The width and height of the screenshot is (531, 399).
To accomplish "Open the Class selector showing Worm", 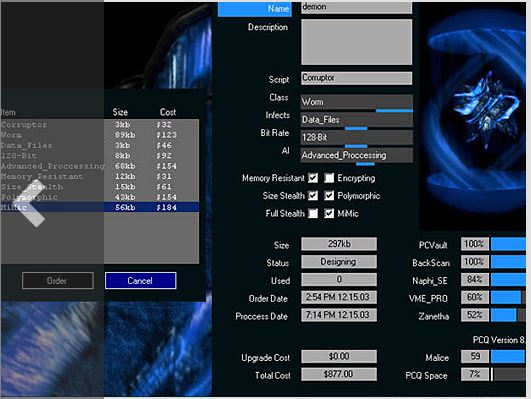I will pyautogui.click(x=357, y=102).
